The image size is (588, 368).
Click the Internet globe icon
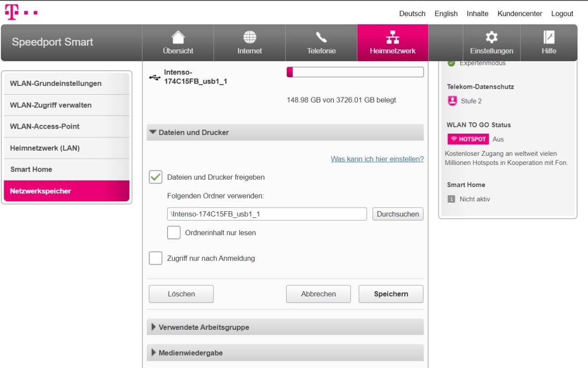[x=249, y=37]
